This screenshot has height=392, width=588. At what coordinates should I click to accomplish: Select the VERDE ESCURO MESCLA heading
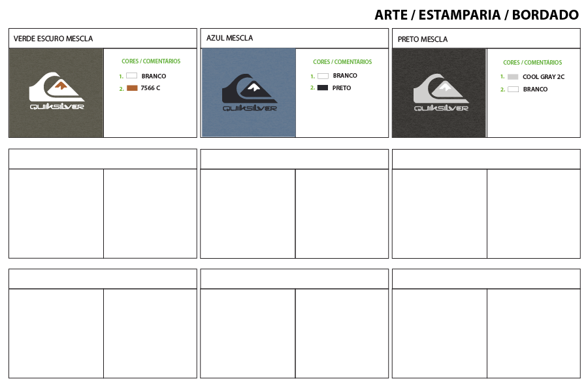[x=54, y=39]
